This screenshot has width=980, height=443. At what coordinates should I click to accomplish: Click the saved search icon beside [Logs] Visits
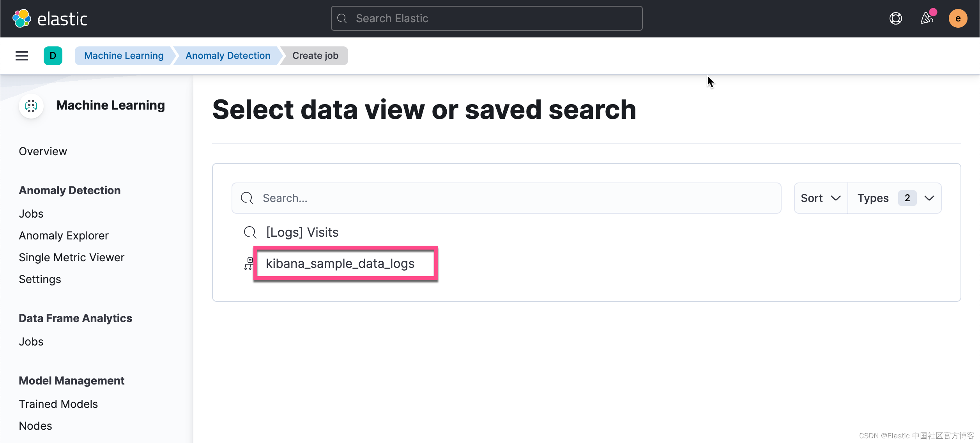250,232
